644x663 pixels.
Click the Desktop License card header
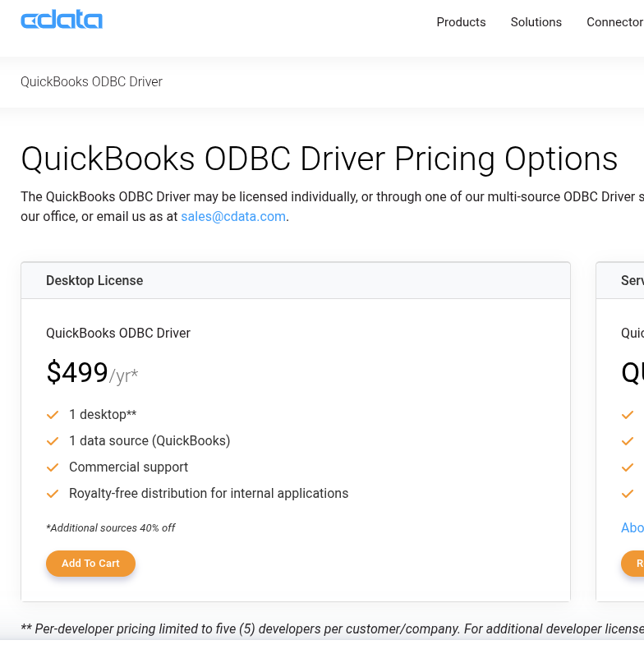tap(94, 281)
